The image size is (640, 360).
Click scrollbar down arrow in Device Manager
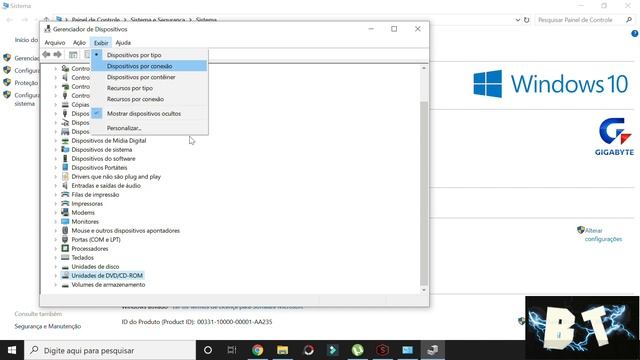point(424,290)
